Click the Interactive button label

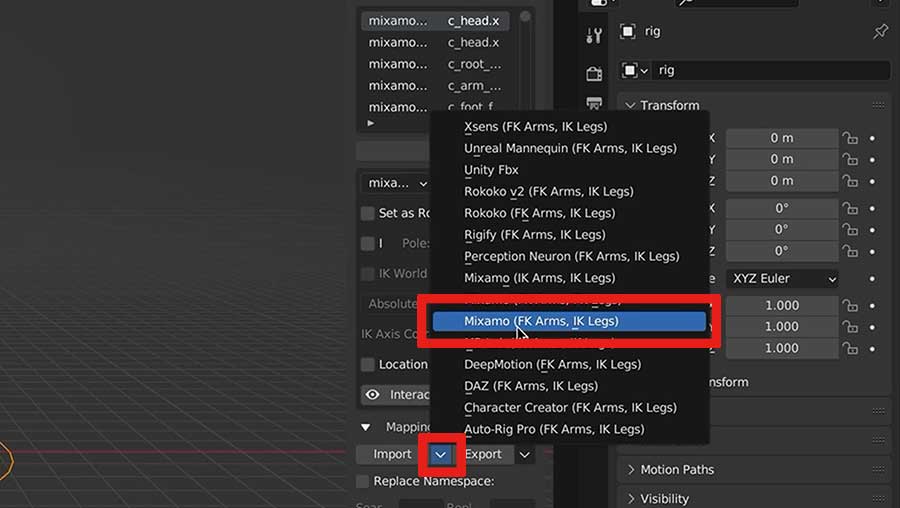[409, 395]
